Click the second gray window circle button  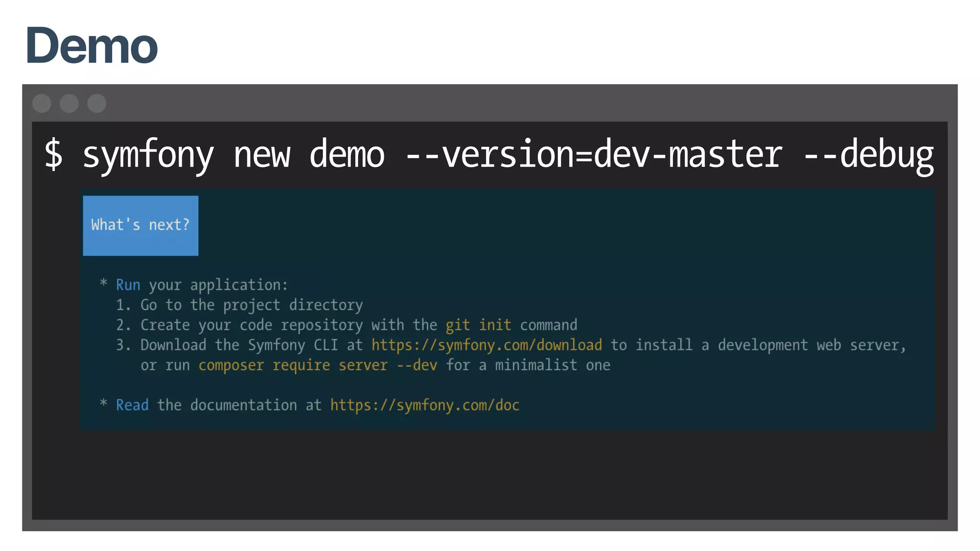tap(69, 103)
